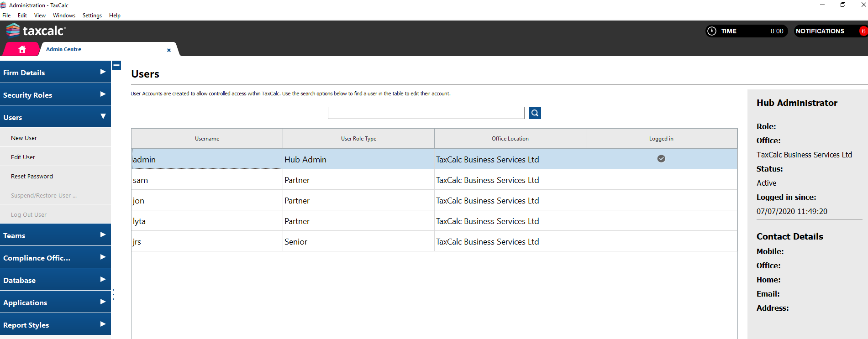Open the Settings menu
The height and width of the screenshot is (339, 868).
92,16
